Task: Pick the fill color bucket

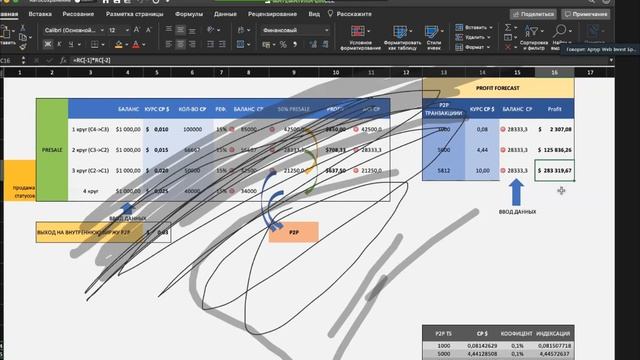Action: (118, 44)
